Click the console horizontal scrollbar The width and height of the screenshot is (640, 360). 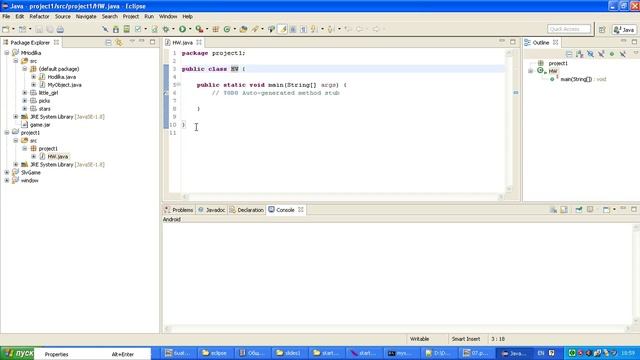click(x=398, y=329)
